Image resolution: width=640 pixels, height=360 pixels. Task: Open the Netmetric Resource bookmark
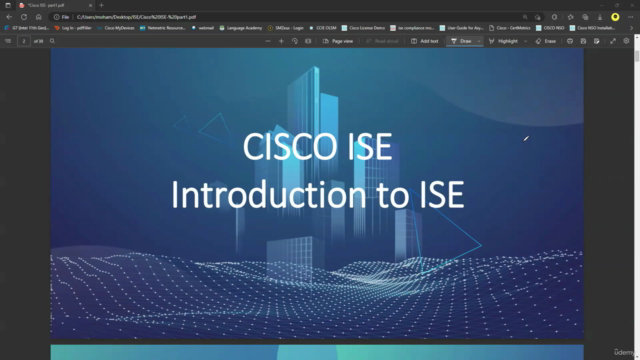coord(162,28)
